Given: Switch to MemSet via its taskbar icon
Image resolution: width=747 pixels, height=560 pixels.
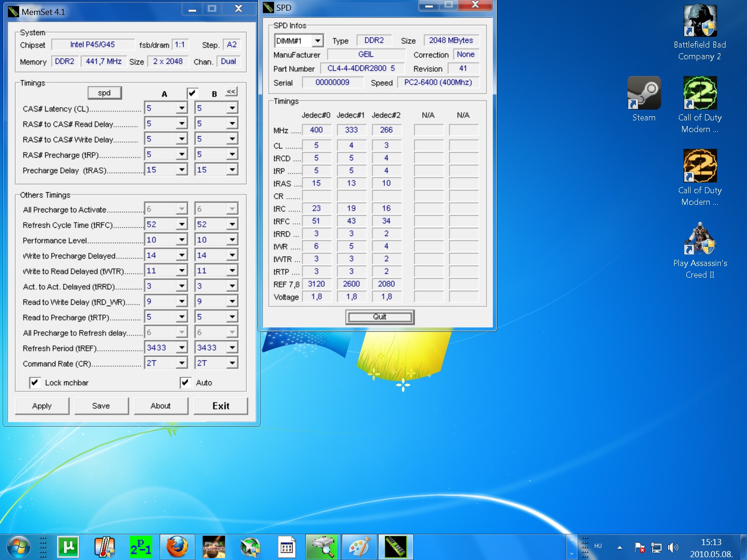Looking at the screenshot, I should point(396,547).
